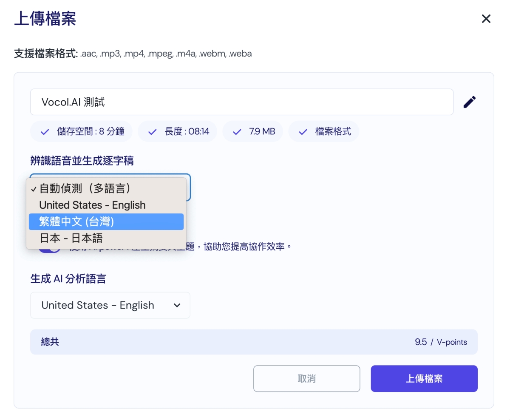Viewport: 510px width, 420px height.
Task: Click the 上傳檔案 upload button
Action: (x=424, y=378)
